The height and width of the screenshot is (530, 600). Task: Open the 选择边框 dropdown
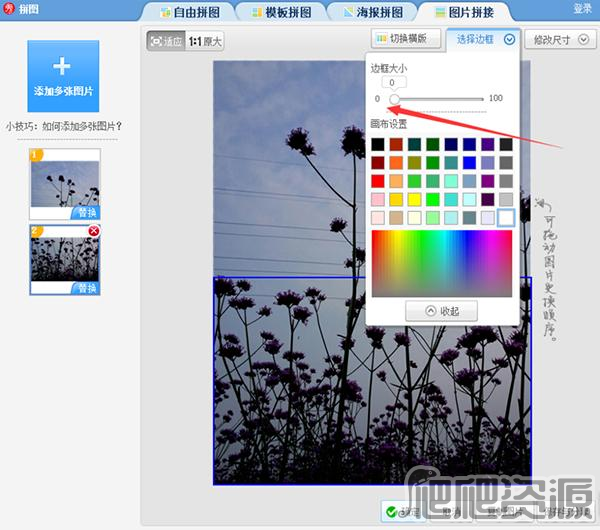pos(485,39)
